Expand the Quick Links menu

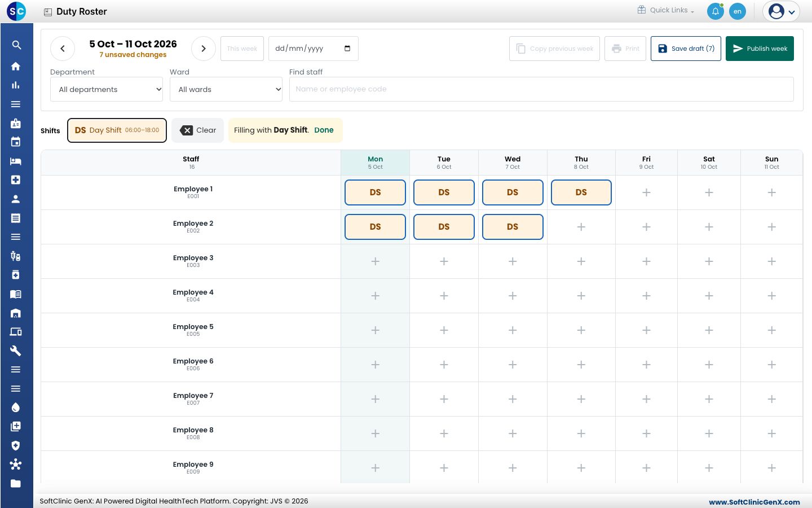click(666, 10)
